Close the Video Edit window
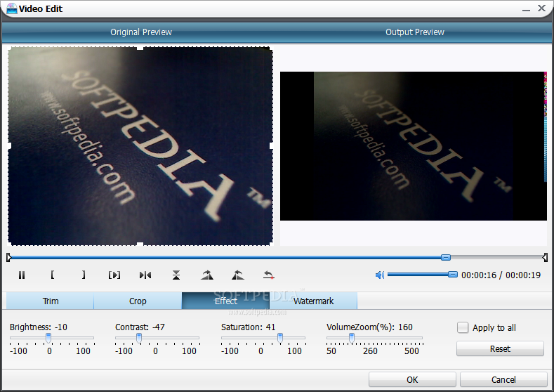554x392 pixels. [541, 8]
